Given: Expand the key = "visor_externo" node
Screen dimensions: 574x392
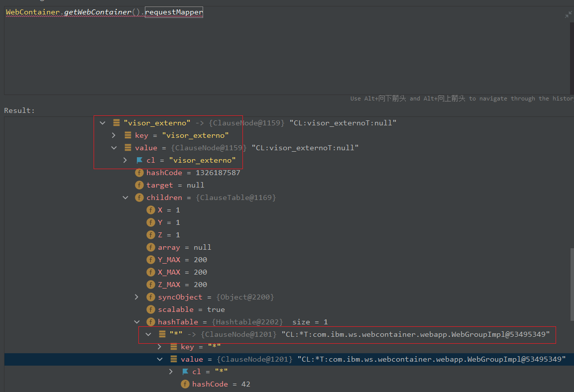Looking at the screenshot, I should (114, 136).
